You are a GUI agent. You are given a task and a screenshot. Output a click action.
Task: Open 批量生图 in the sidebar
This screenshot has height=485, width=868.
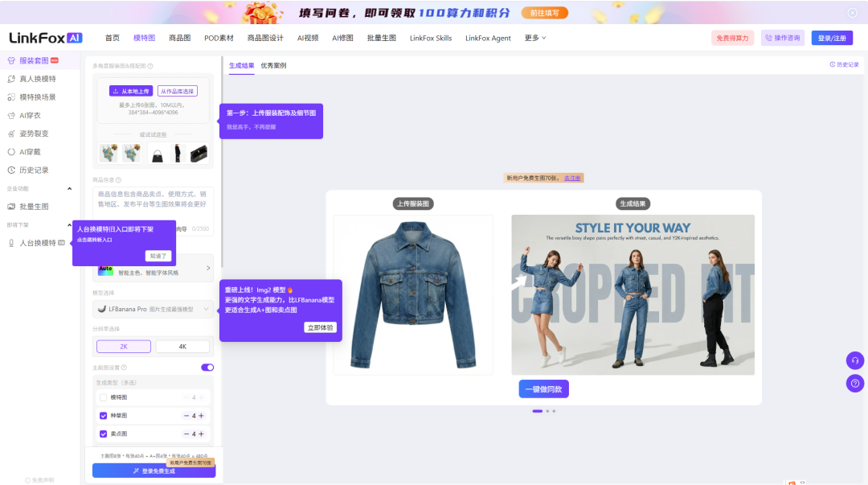pos(27,206)
